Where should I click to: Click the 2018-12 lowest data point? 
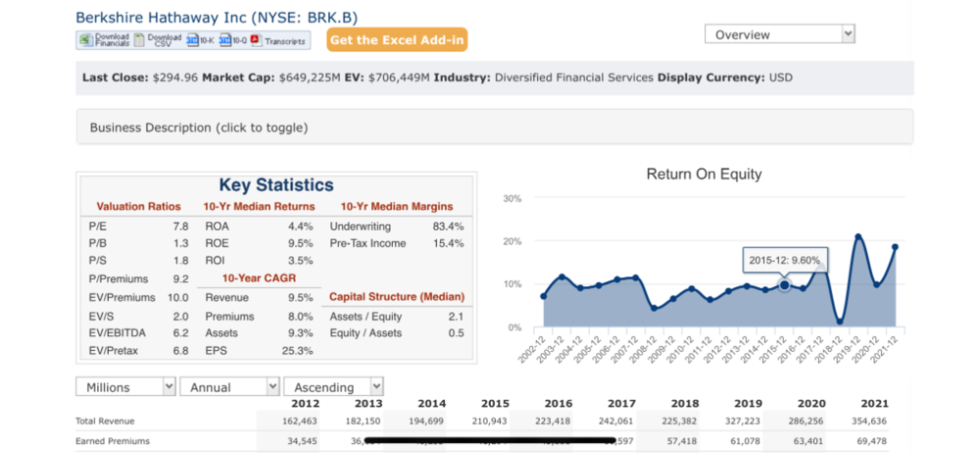[x=840, y=321]
